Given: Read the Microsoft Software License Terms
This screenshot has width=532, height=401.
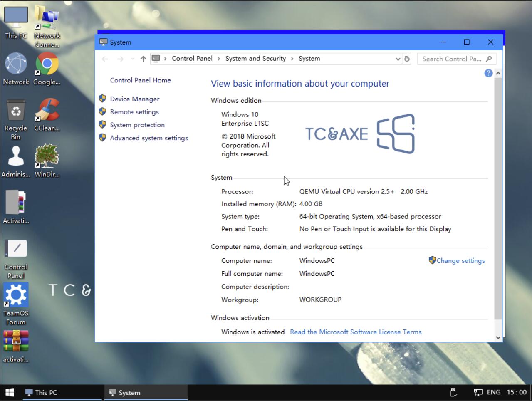Looking at the screenshot, I should tap(356, 332).
